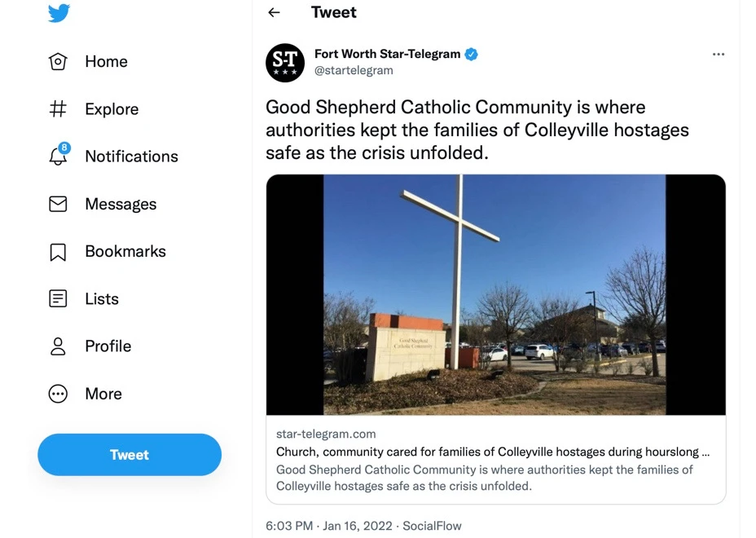Click the Bookmarks ribbon icon
Viewport: 756px width, 538px height.
click(58, 252)
